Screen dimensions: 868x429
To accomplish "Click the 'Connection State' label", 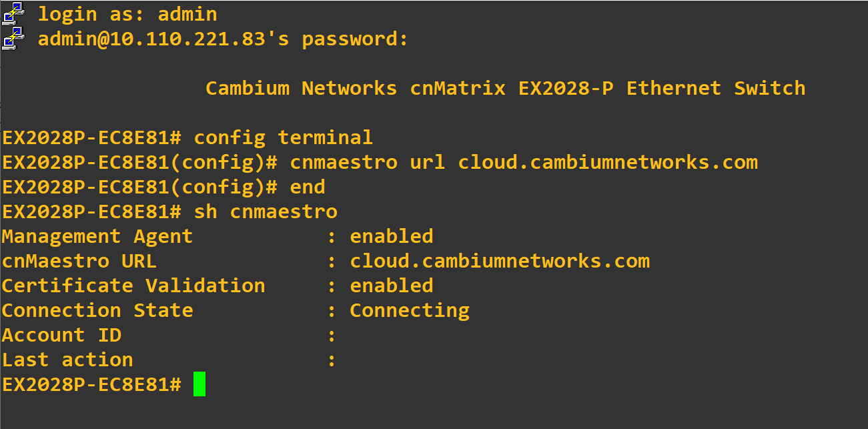I will [x=97, y=310].
